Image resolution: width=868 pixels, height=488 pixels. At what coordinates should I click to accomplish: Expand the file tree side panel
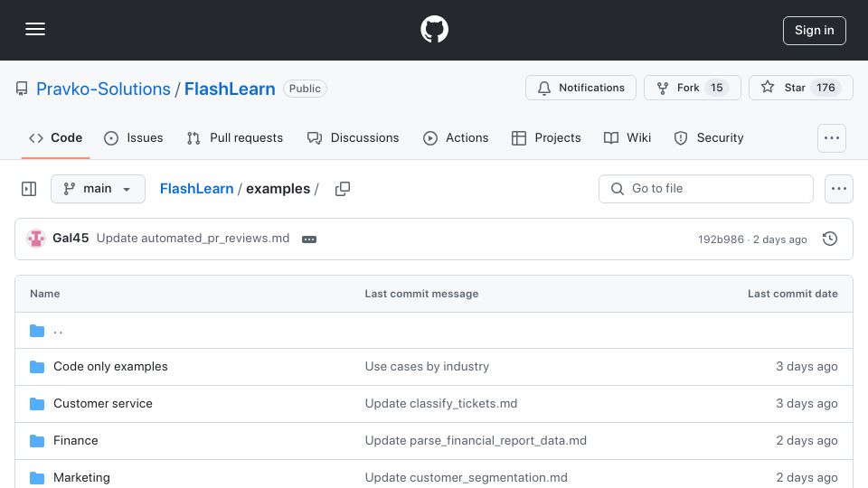coord(29,189)
